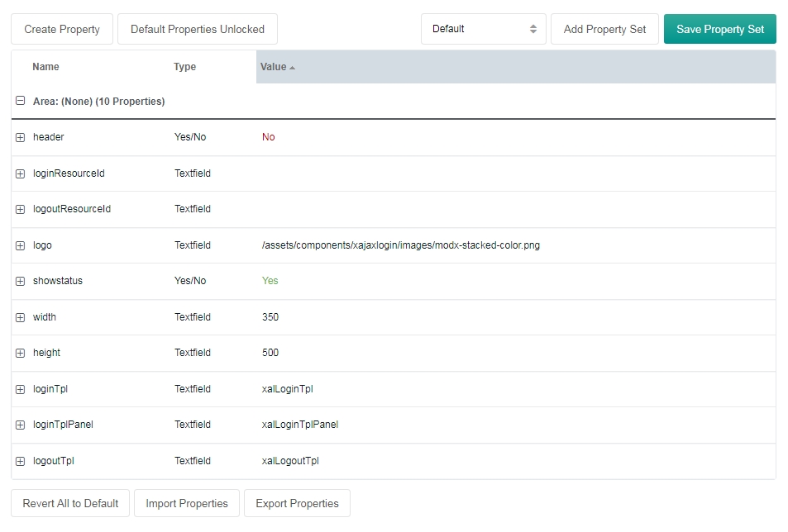Sort by the Name column header
Viewport: 788px width, 532px height.
point(46,67)
